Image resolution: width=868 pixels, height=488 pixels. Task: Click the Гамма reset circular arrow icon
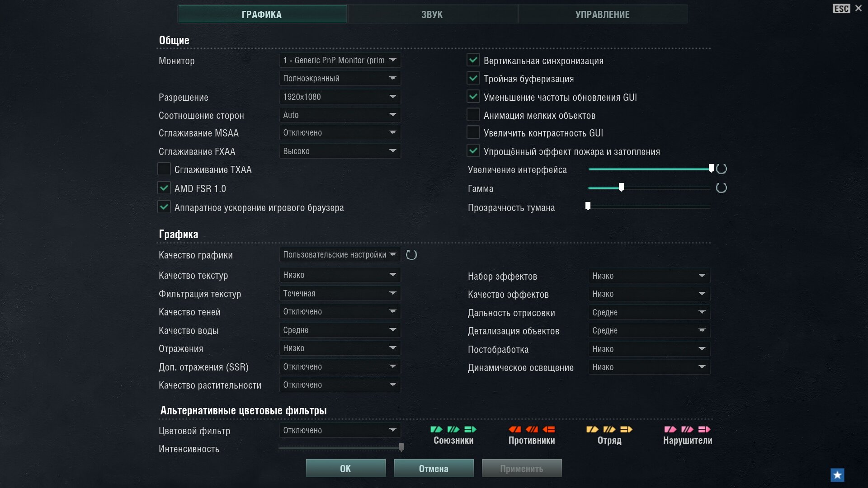[722, 188]
